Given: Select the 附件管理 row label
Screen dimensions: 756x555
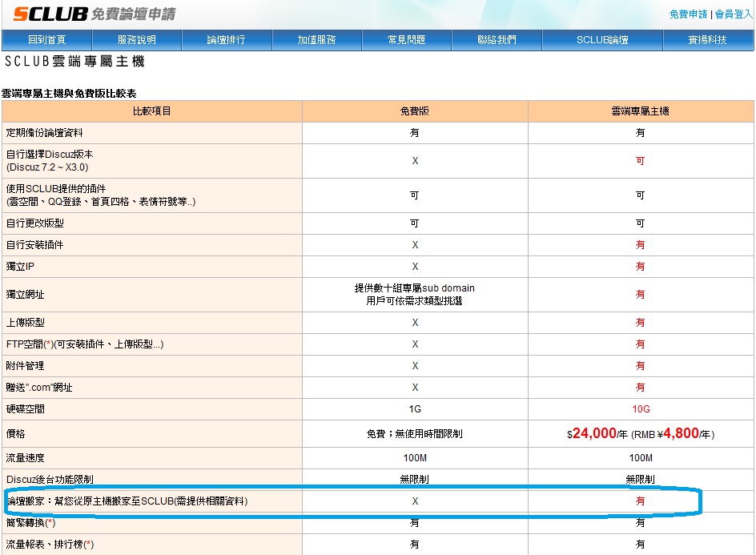Looking at the screenshot, I should (x=25, y=366).
